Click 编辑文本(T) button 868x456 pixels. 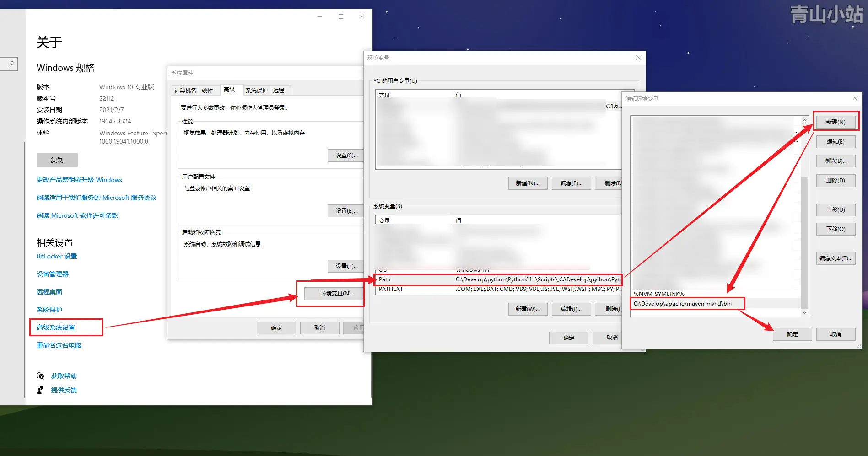(x=836, y=258)
